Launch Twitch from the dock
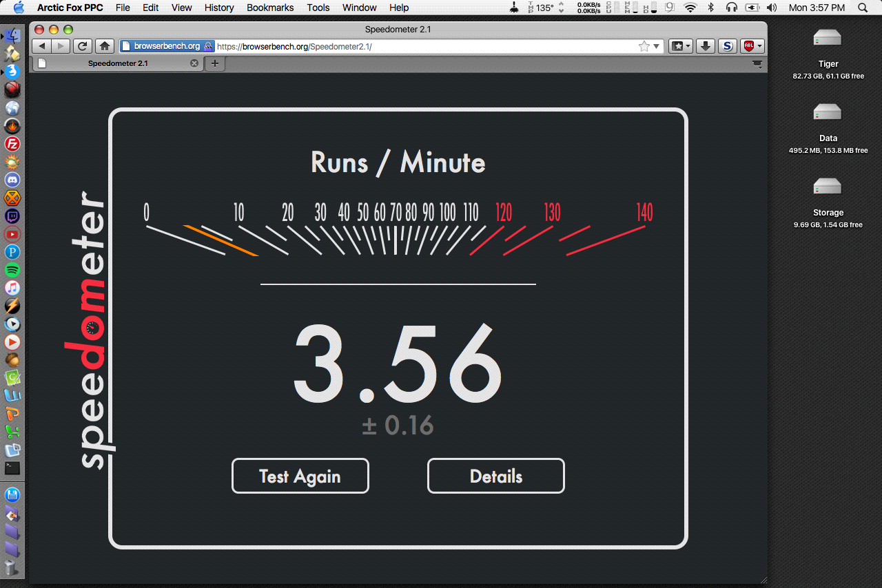This screenshot has height=588, width=882. [x=12, y=216]
